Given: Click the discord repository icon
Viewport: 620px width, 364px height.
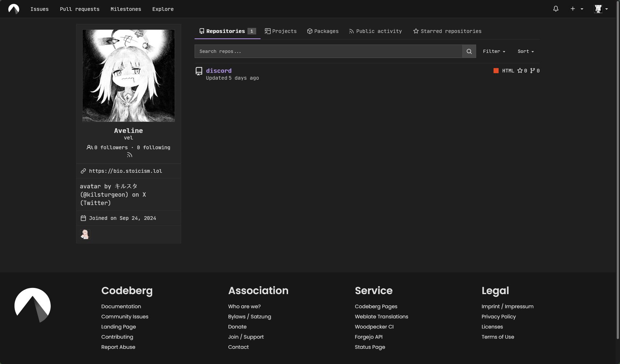Looking at the screenshot, I should (199, 71).
